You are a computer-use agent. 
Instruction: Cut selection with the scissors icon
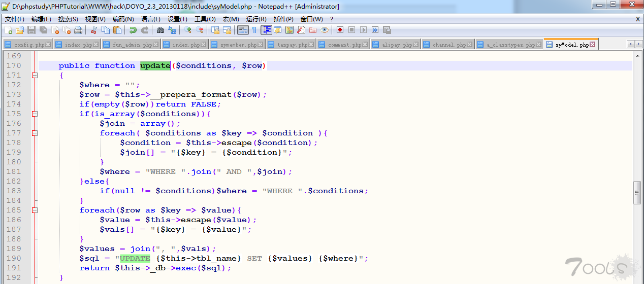[93, 30]
